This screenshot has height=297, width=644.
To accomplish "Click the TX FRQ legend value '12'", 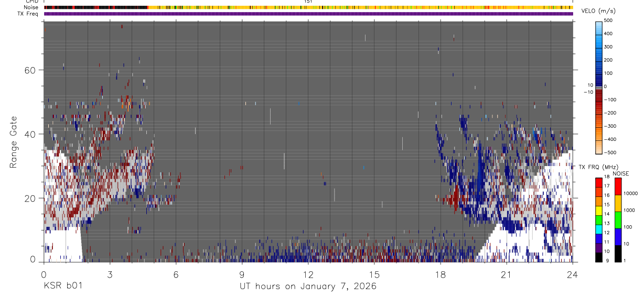I will click(x=607, y=233).
